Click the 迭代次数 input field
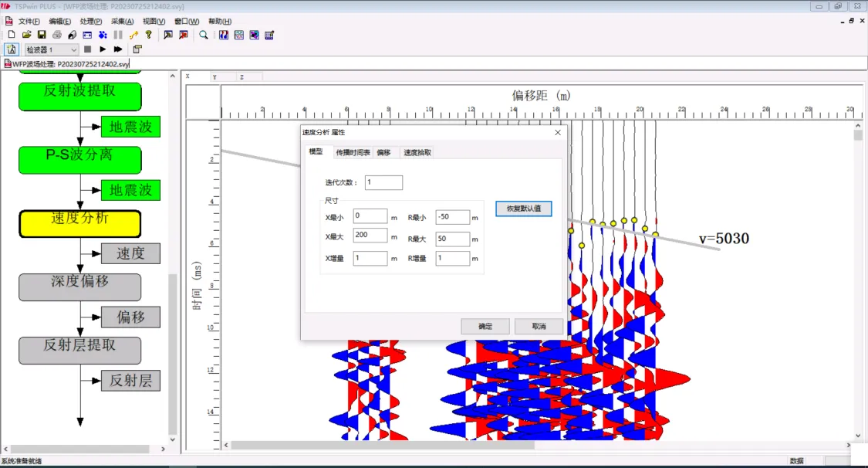Image resolution: width=868 pixels, height=468 pixels. [383, 183]
